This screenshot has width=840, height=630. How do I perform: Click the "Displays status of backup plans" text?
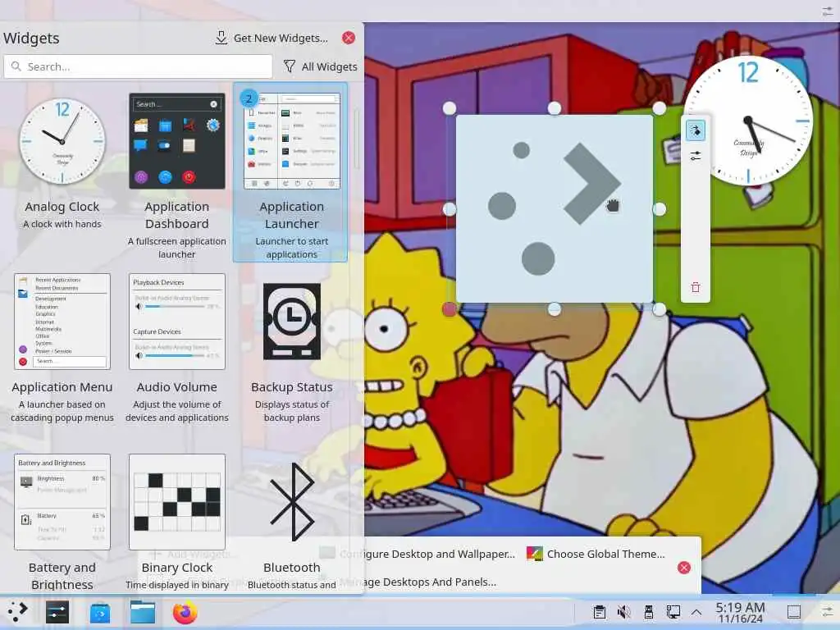point(292,411)
